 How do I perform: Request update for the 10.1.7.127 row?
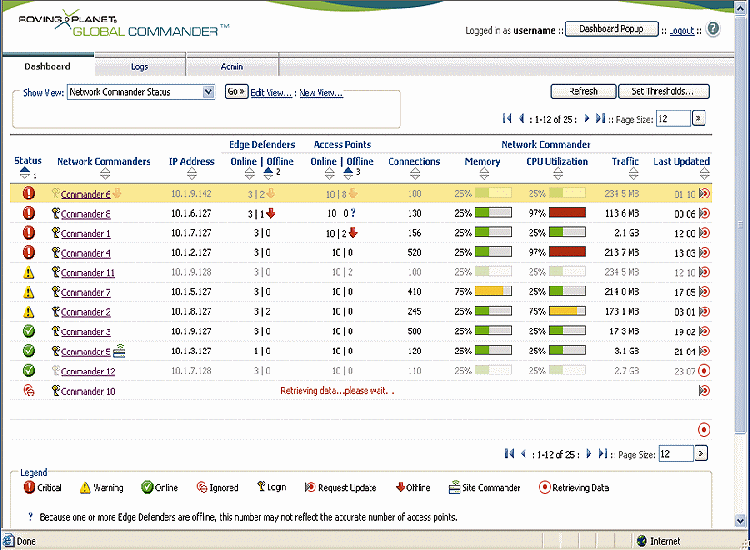coord(704,233)
